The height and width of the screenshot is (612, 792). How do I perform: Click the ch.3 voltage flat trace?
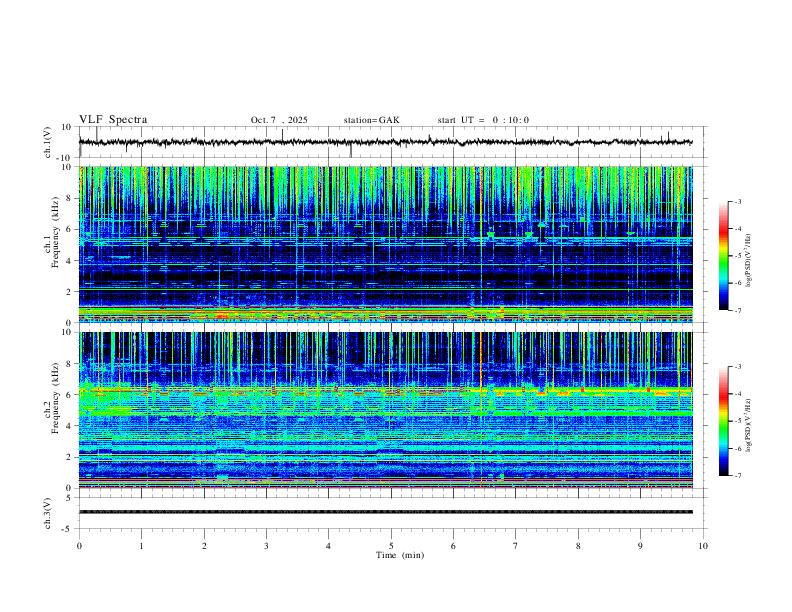pos(386,512)
